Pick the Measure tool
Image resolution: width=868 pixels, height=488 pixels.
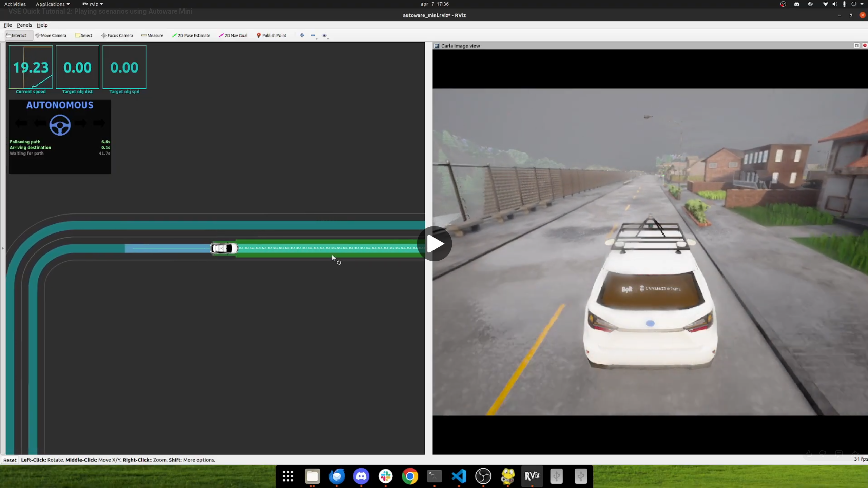[152, 35]
